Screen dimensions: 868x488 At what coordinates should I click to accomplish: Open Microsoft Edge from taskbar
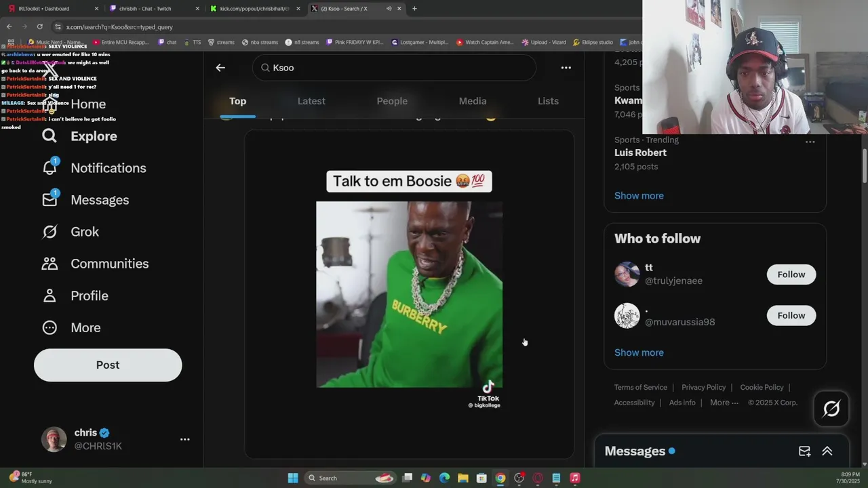(x=444, y=479)
